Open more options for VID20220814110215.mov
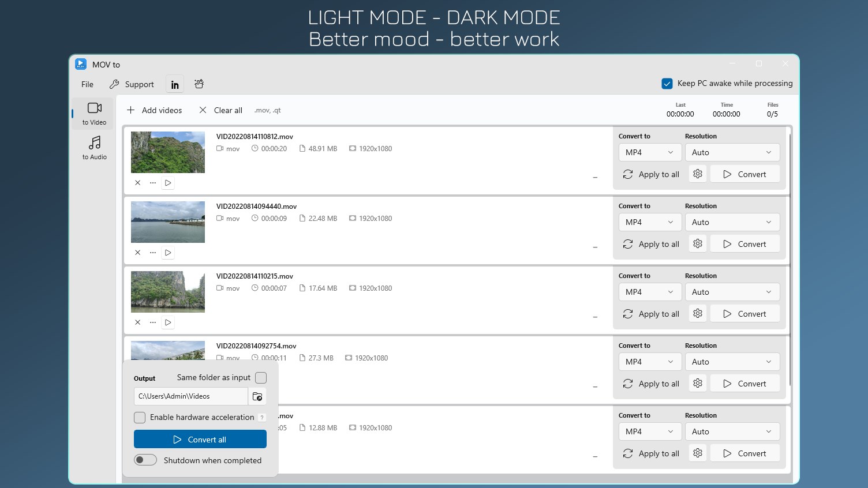Screen dimensions: 868x488 [152, 322]
